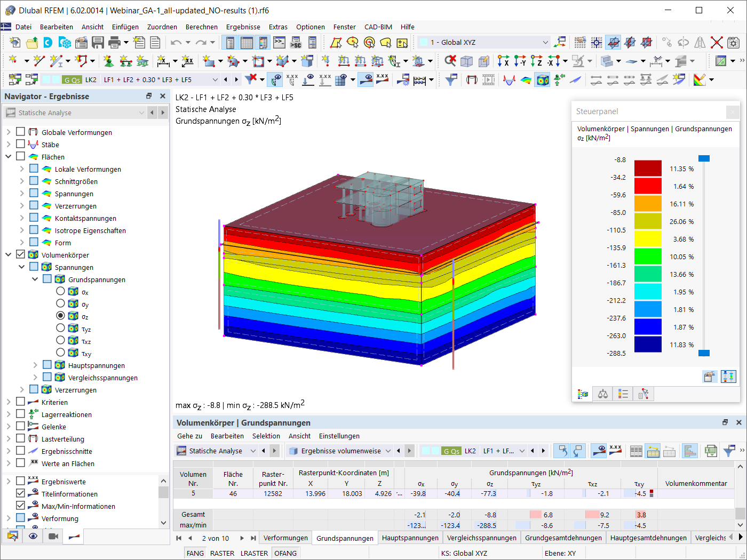Enable Globale Verformungen checkbox
This screenshot has width=747, height=560.
click(x=20, y=132)
